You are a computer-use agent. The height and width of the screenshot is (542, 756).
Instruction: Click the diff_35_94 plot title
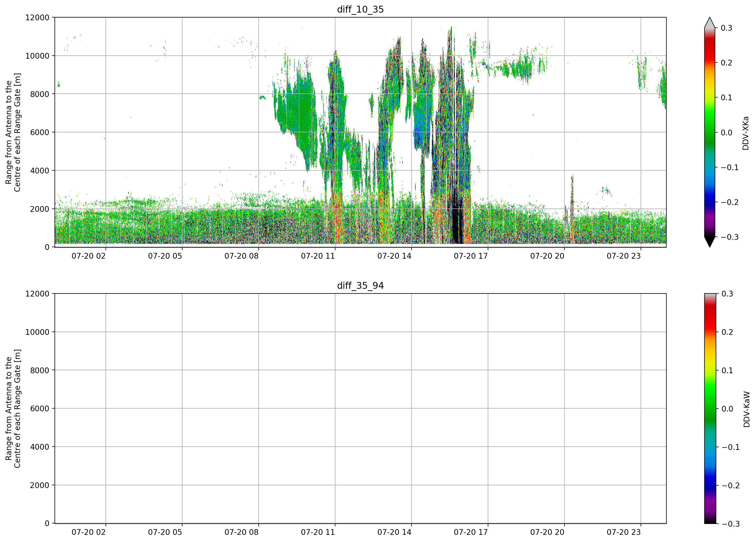[x=360, y=286]
